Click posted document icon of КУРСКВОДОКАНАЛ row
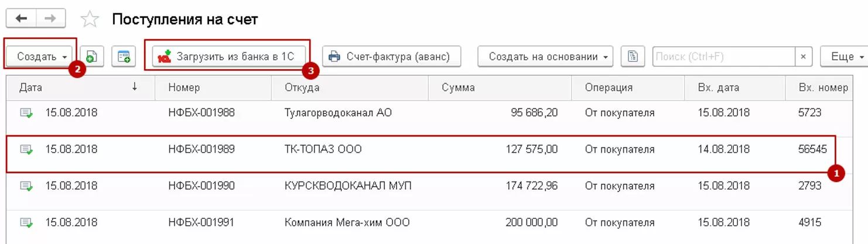The height and width of the screenshot is (244, 868). (x=26, y=186)
